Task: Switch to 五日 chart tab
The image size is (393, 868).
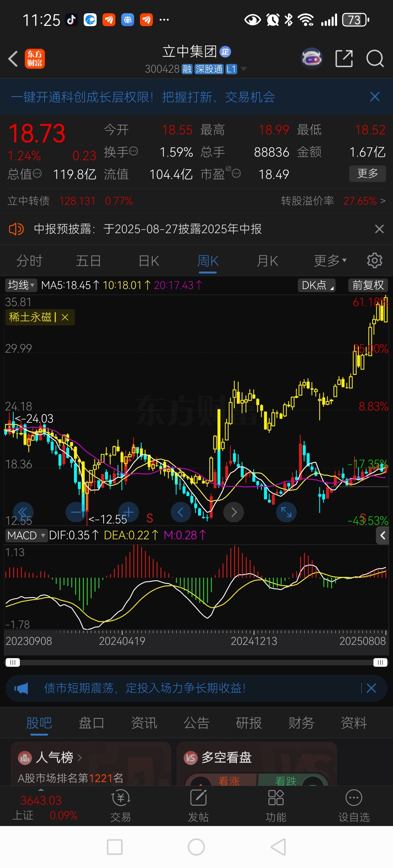Action: click(x=88, y=261)
